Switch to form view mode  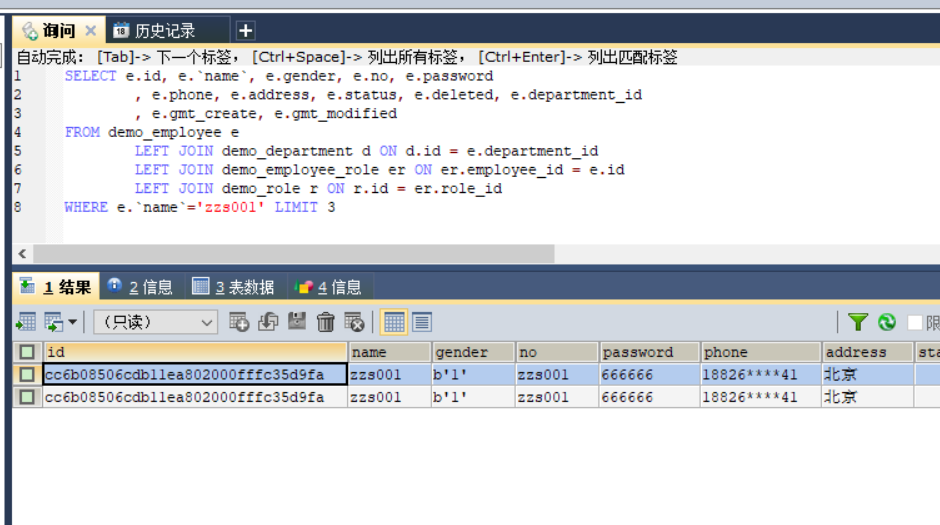422,322
